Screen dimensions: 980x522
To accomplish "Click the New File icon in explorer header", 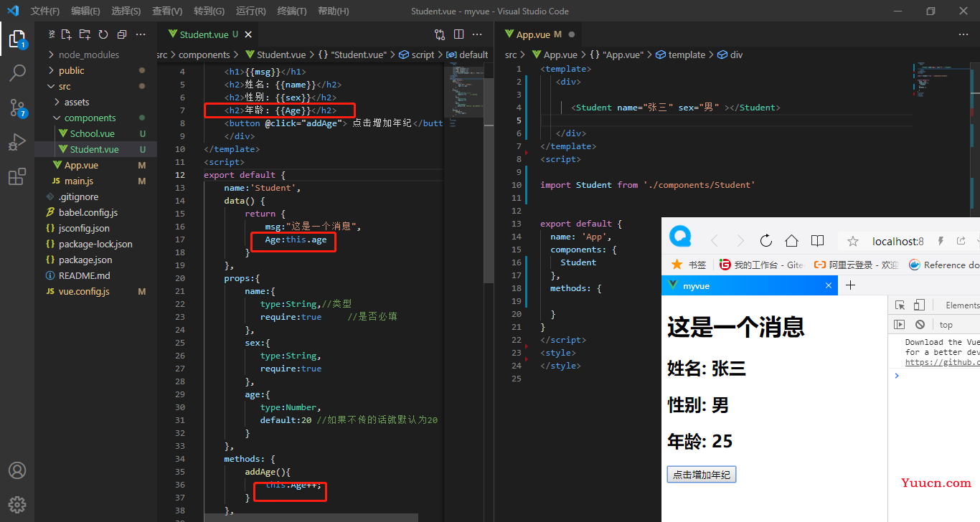I will click(x=66, y=34).
